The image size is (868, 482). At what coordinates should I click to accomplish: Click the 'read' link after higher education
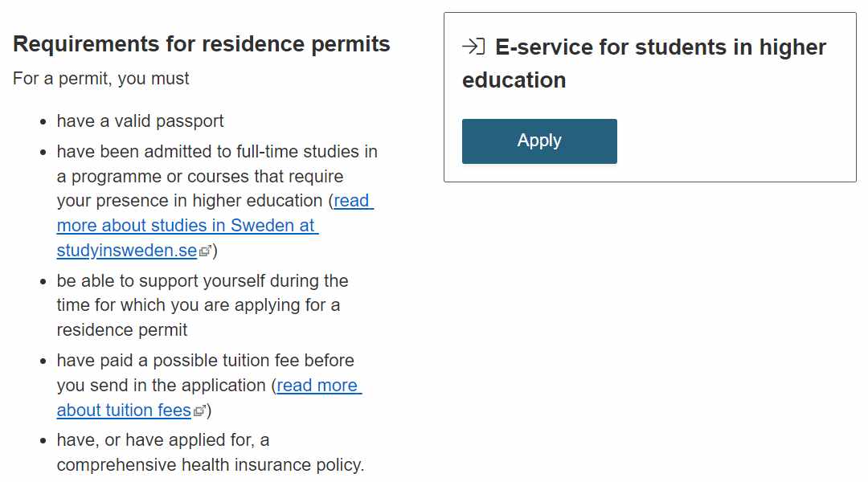[353, 201]
